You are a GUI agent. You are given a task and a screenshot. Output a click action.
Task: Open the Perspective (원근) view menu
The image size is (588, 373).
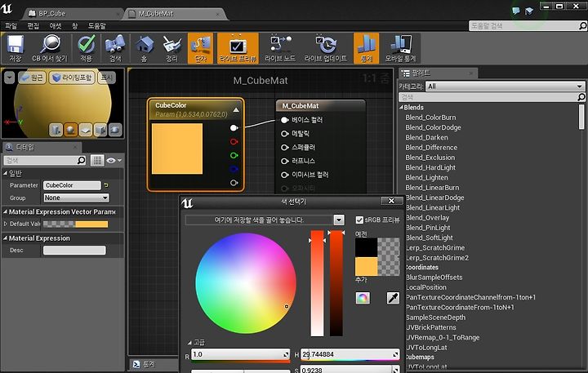(x=32, y=78)
